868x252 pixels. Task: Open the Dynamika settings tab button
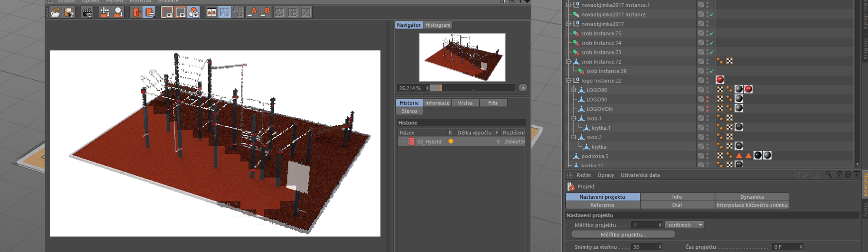click(x=752, y=197)
